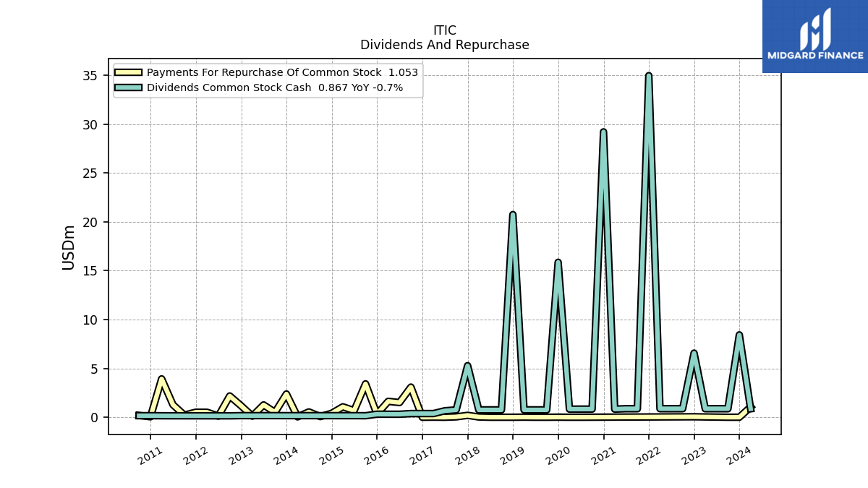
Task: Click the '1.053' repurchase value in legend
Action: pos(404,72)
